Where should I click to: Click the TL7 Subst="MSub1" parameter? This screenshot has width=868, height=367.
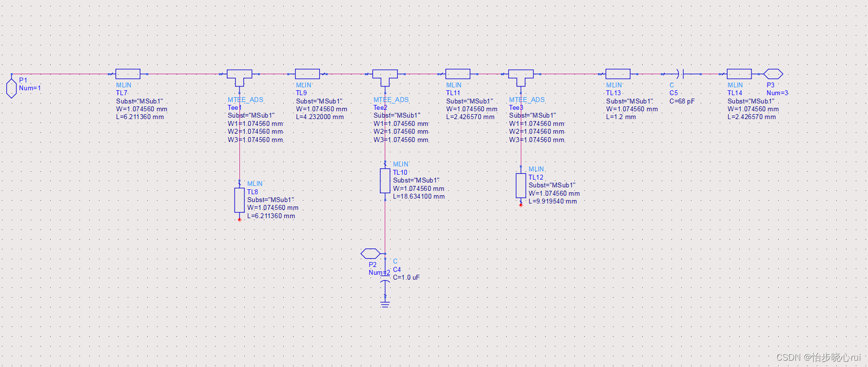[139, 101]
